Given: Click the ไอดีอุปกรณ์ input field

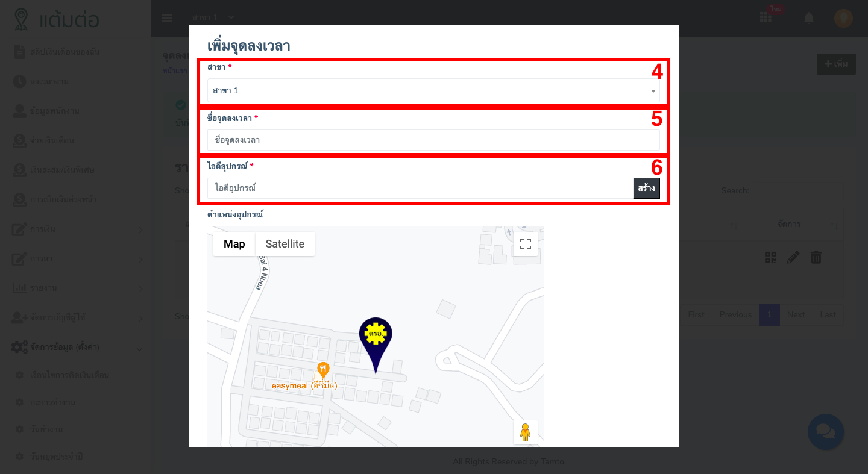Looking at the screenshot, I should pos(420,188).
